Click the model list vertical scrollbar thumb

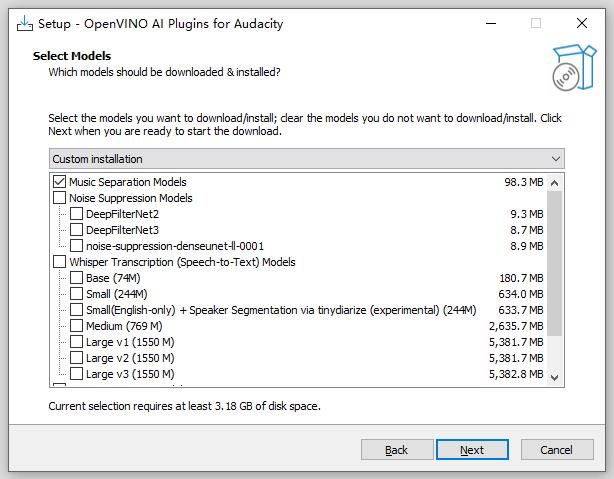(554, 263)
